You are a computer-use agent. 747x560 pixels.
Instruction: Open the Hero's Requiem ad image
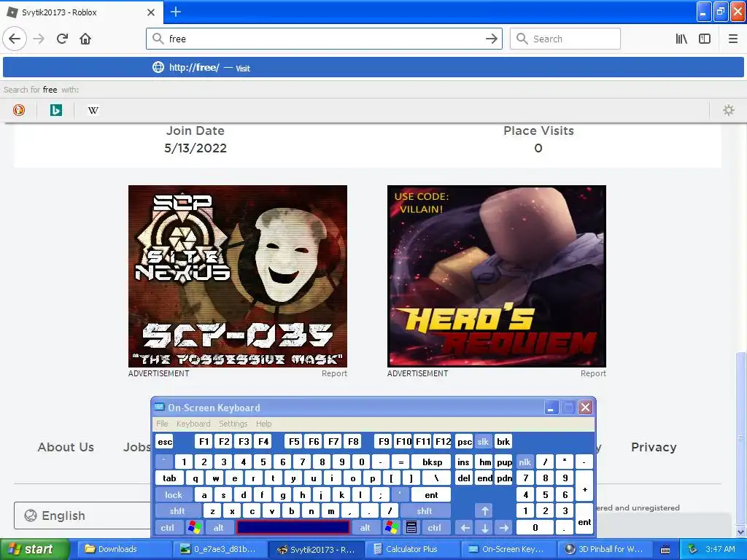pyautogui.click(x=496, y=276)
